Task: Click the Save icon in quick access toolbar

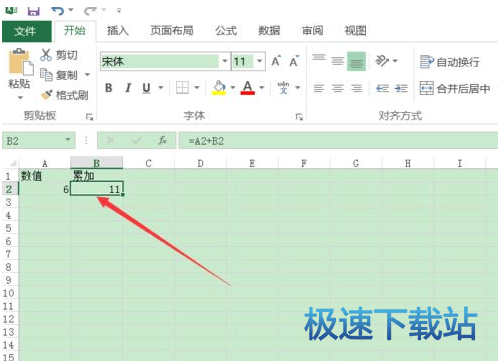Action: [x=34, y=11]
